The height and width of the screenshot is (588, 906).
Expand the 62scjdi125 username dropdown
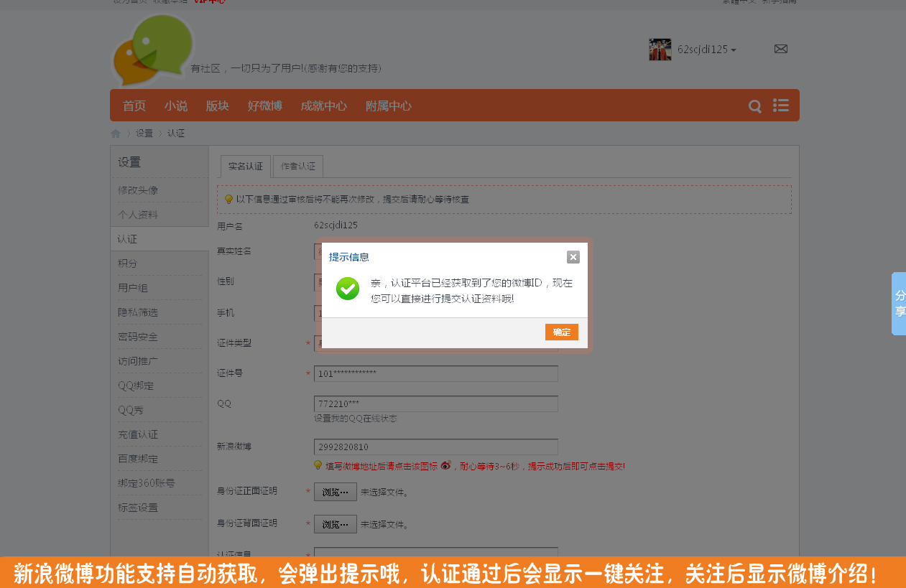click(x=707, y=50)
